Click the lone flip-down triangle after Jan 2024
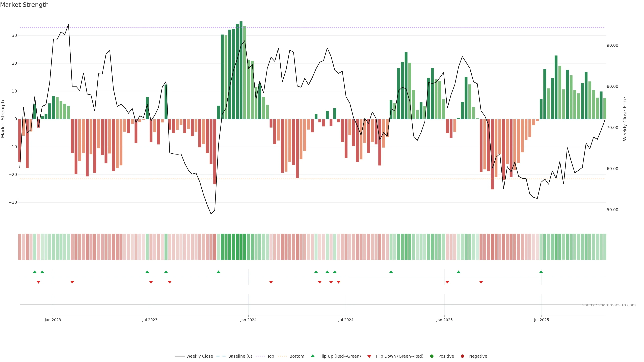The width and height of the screenshot is (644, 362). click(x=271, y=282)
